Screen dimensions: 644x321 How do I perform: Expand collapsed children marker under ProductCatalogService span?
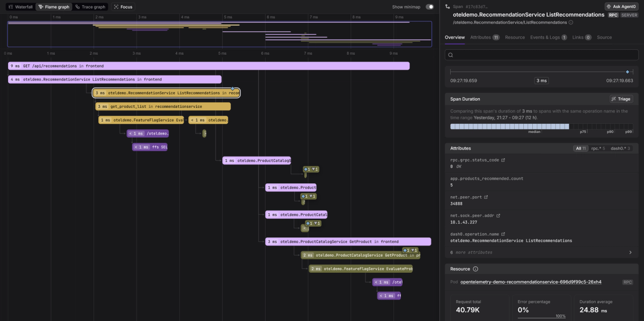(x=311, y=169)
